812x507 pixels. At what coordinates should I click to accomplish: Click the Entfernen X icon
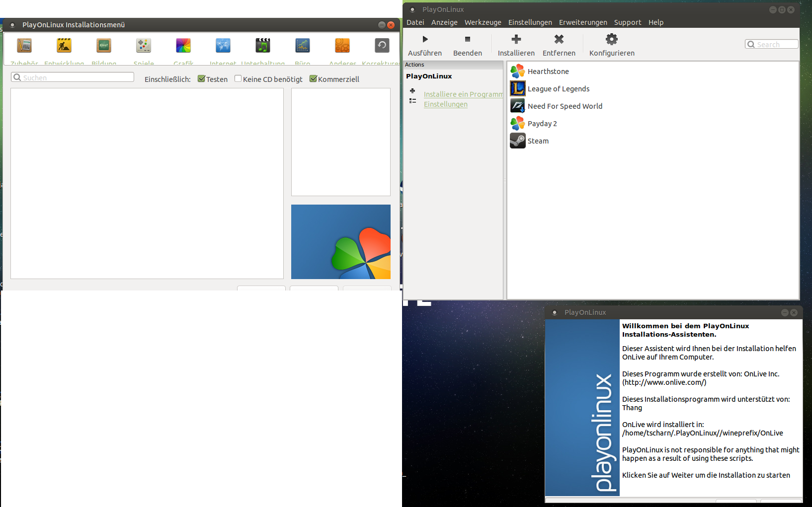pos(559,39)
